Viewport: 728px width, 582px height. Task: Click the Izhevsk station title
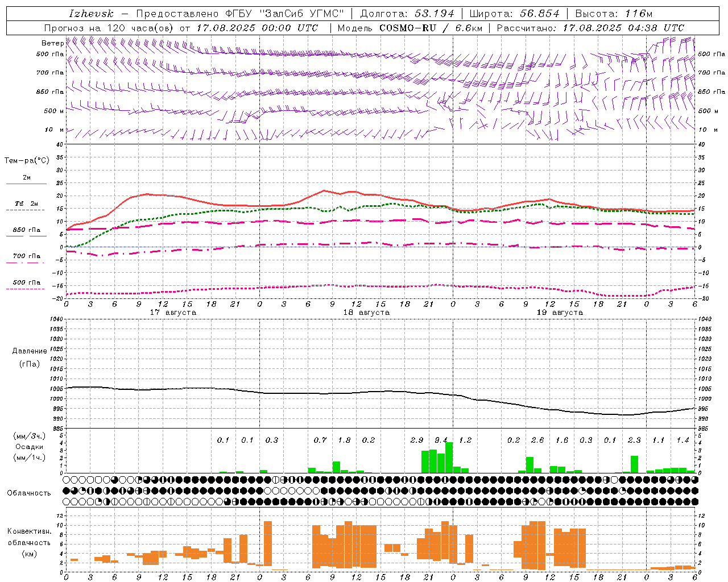tap(91, 14)
